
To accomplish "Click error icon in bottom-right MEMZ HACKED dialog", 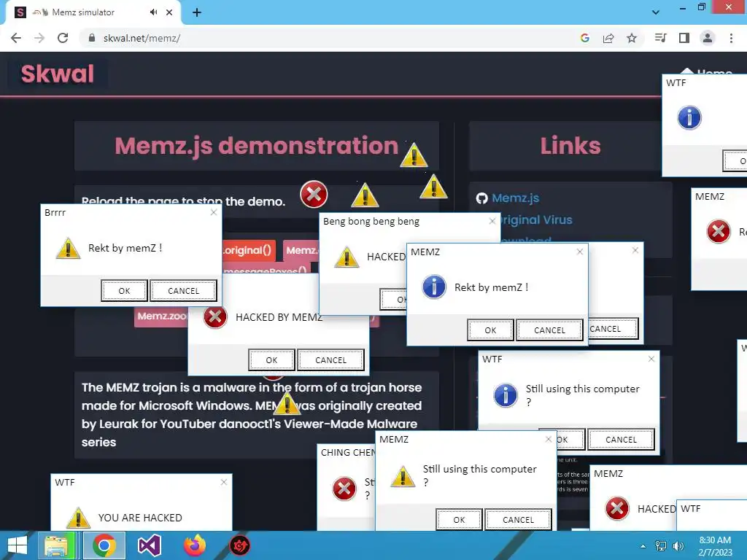I will coord(617,508).
